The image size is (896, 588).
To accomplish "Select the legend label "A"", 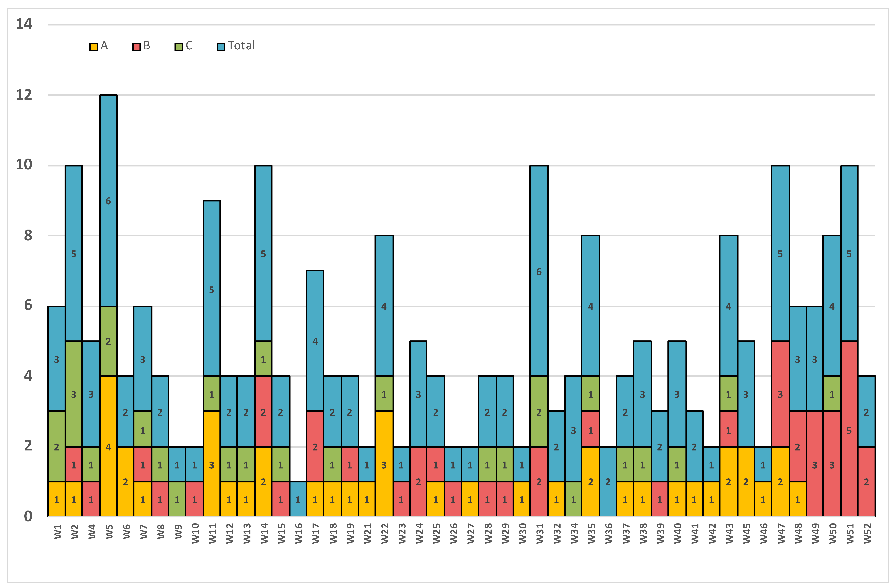I will coord(104,46).
